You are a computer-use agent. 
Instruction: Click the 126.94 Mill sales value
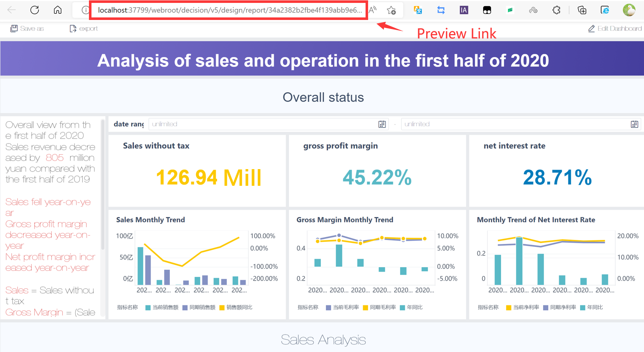pos(209,177)
